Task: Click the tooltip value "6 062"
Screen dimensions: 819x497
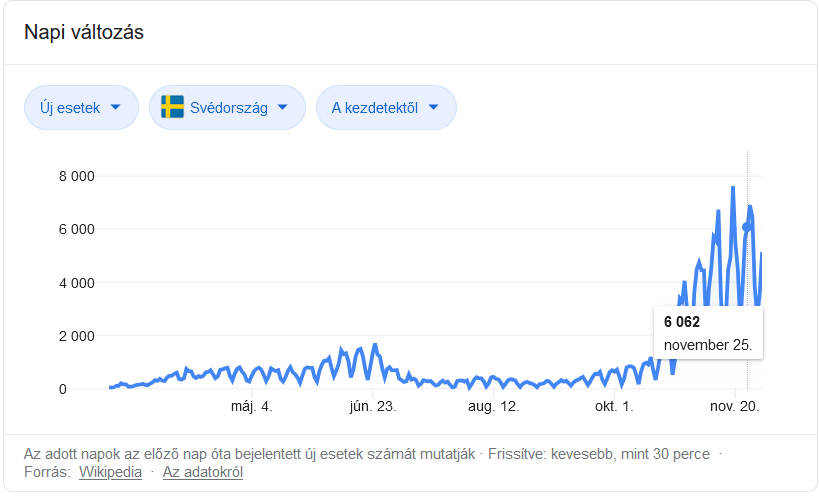Action: [x=682, y=322]
